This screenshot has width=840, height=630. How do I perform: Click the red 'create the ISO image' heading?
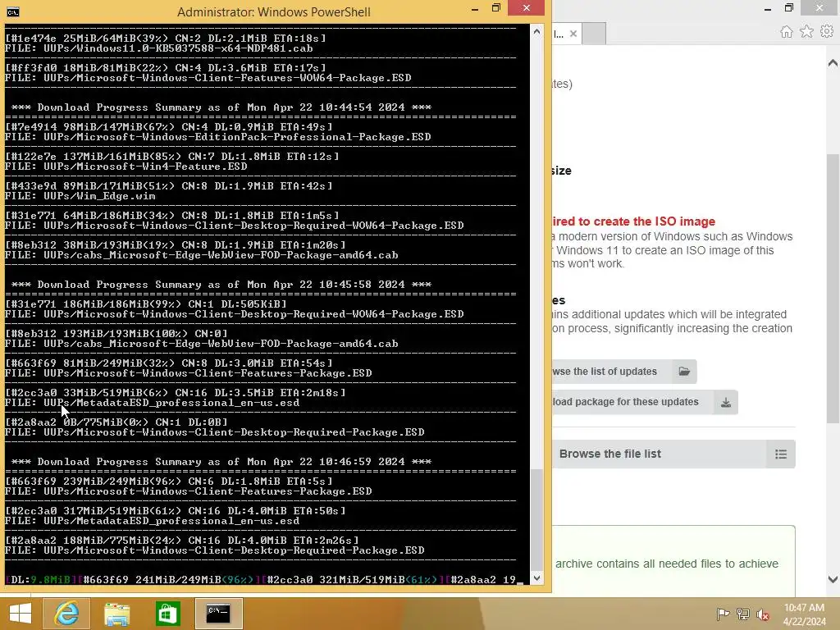pyautogui.click(x=634, y=221)
